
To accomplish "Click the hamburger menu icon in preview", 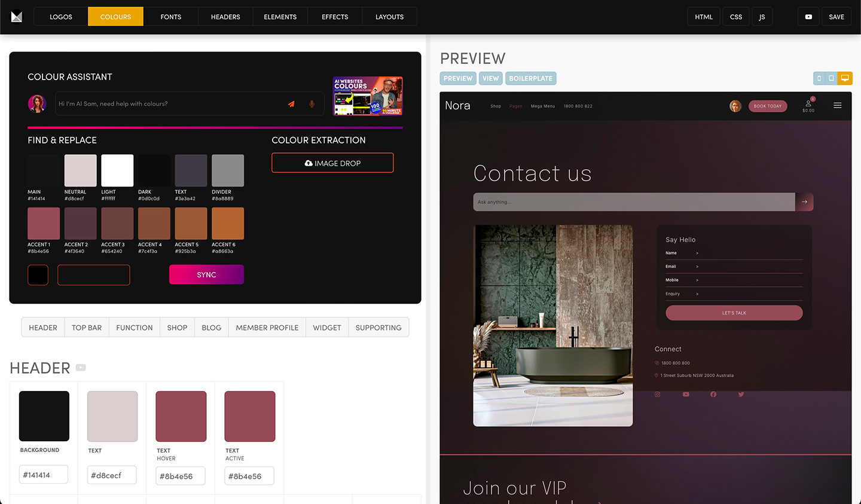I will pos(837,106).
